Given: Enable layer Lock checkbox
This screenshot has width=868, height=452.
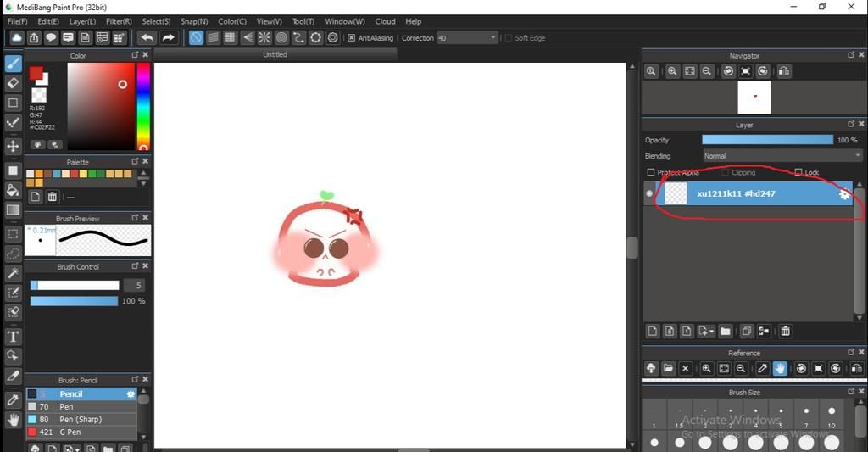Looking at the screenshot, I should [x=798, y=172].
